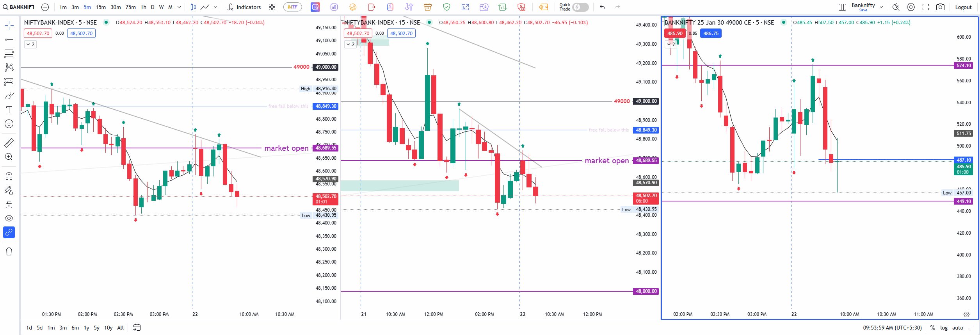Screen dimensions: 980x335
Task: Collapse indicator legend in the left 5m chart
Action: tap(30, 44)
